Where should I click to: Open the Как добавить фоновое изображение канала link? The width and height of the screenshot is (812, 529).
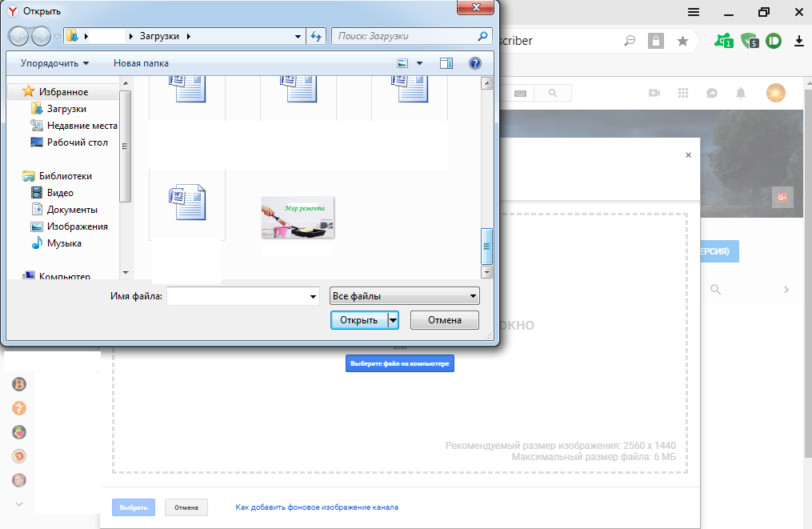[x=316, y=507]
